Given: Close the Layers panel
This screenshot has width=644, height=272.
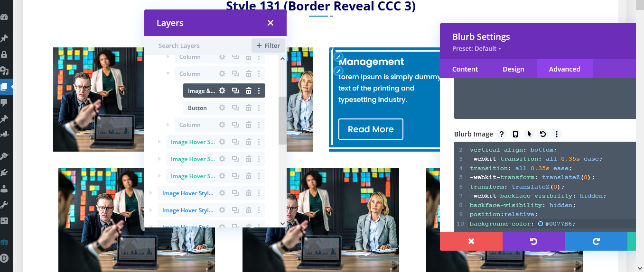Looking at the screenshot, I should tap(271, 23).
